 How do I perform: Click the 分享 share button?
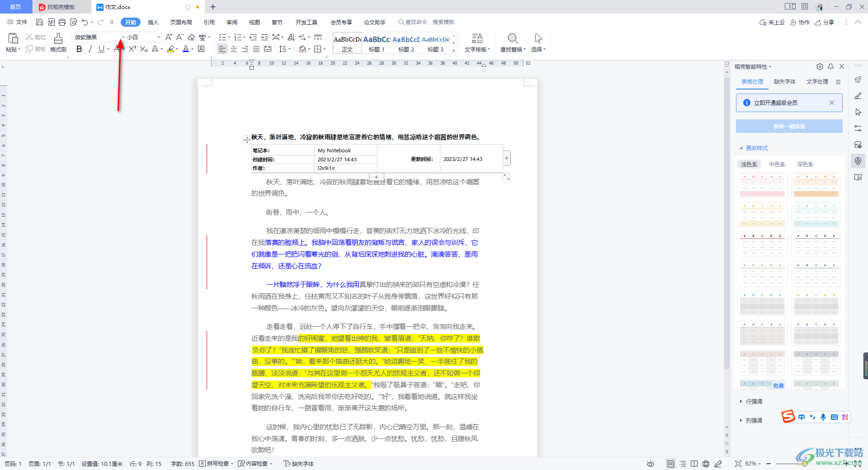point(825,22)
